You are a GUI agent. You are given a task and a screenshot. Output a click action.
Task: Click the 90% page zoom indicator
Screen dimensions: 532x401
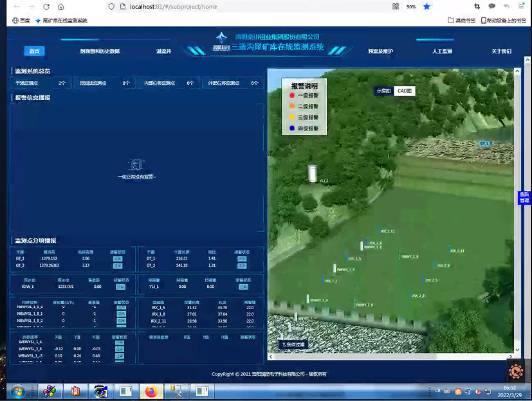pyautogui.click(x=411, y=6)
